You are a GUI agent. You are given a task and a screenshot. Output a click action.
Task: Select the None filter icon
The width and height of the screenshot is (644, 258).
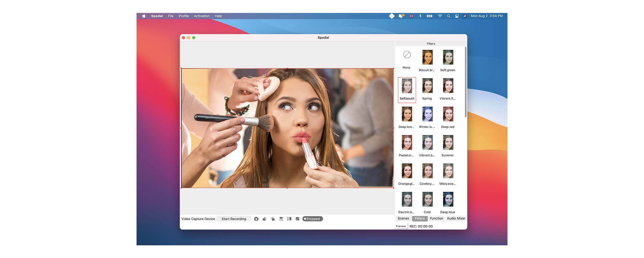click(x=407, y=55)
